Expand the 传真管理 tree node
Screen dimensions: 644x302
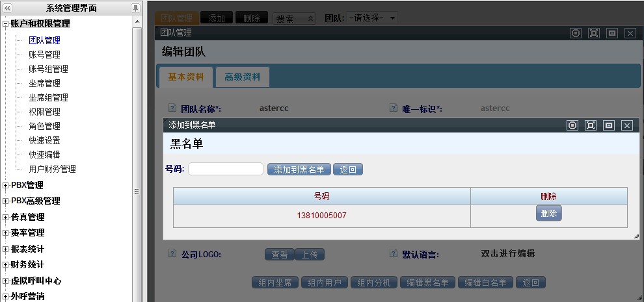(x=6, y=217)
